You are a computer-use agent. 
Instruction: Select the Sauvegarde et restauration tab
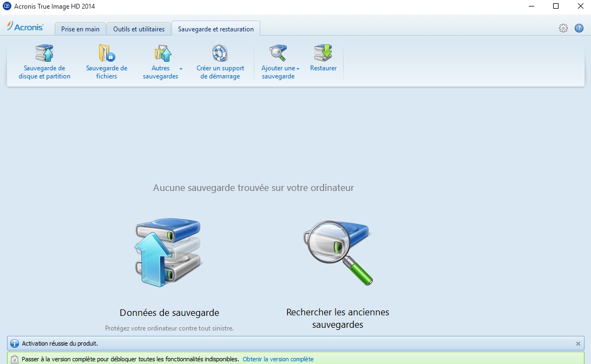point(215,29)
